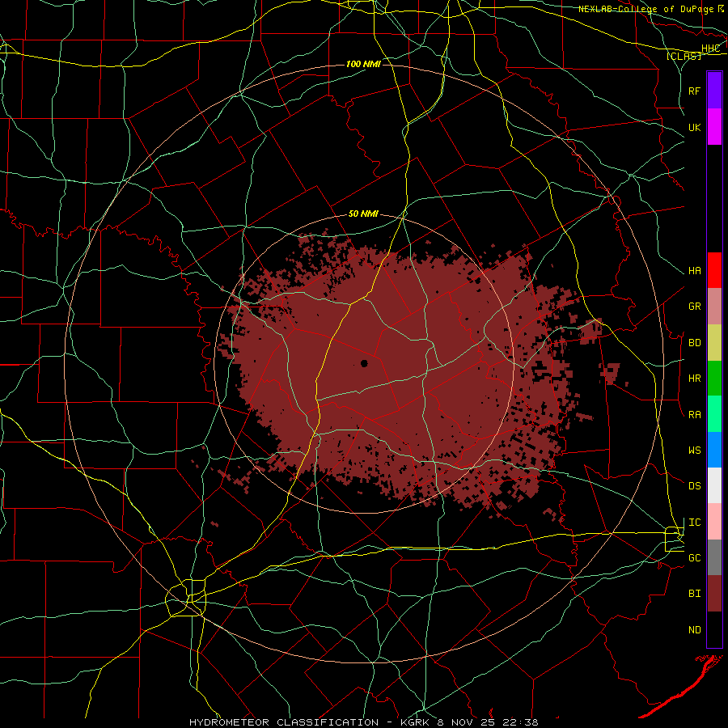Click the DS white legend swatch
This screenshot has height=728, width=728.
pyautogui.click(x=714, y=485)
